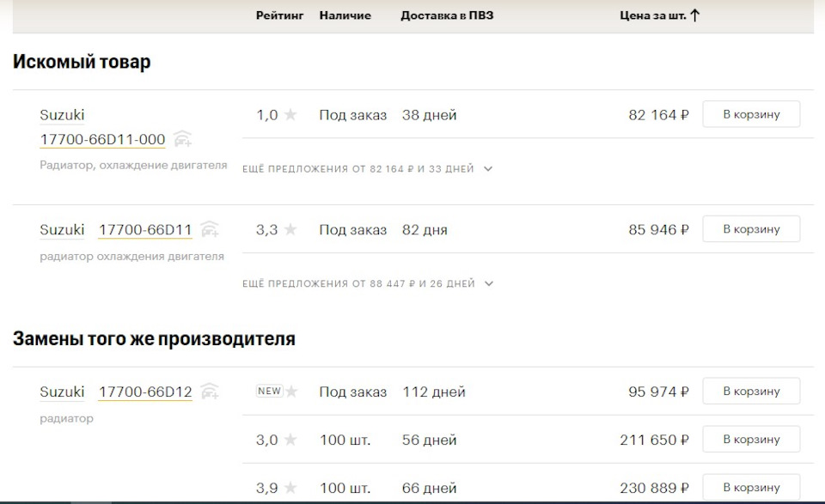Add the 230 889 ₽ offer to cart
The image size is (825, 504).
751,488
